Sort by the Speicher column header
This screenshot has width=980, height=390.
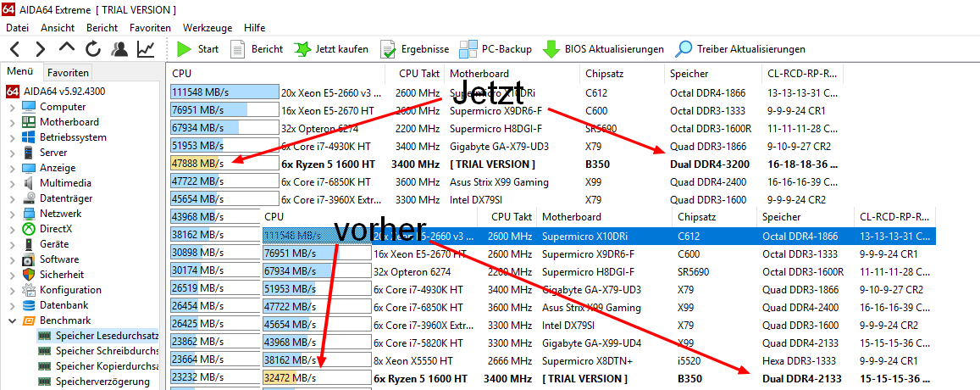click(x=713, y=73)
